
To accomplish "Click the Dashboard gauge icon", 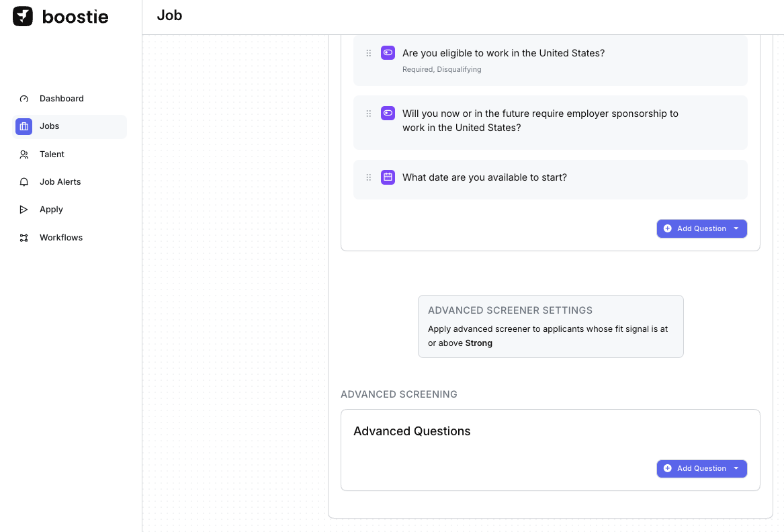I will pos(24,99).
